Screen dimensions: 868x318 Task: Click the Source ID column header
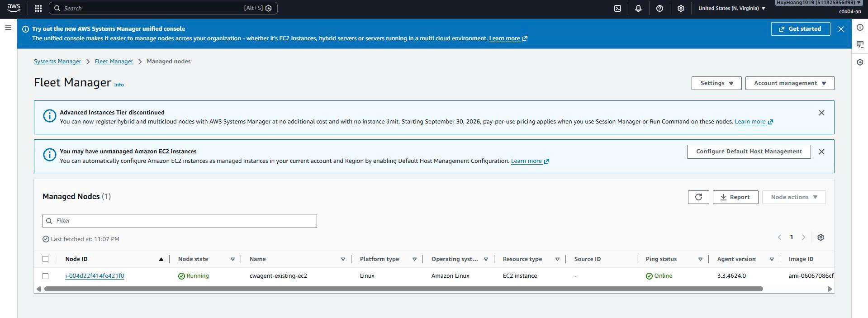(588, 259)
